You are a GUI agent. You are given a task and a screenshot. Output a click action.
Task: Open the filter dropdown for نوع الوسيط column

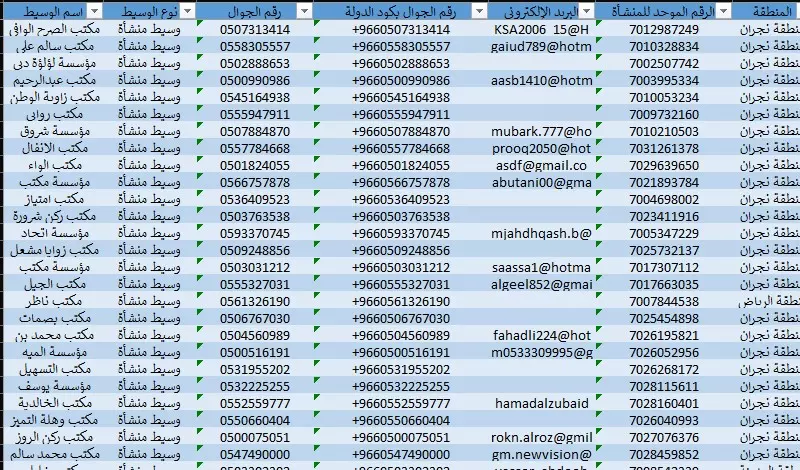(188, 11)
